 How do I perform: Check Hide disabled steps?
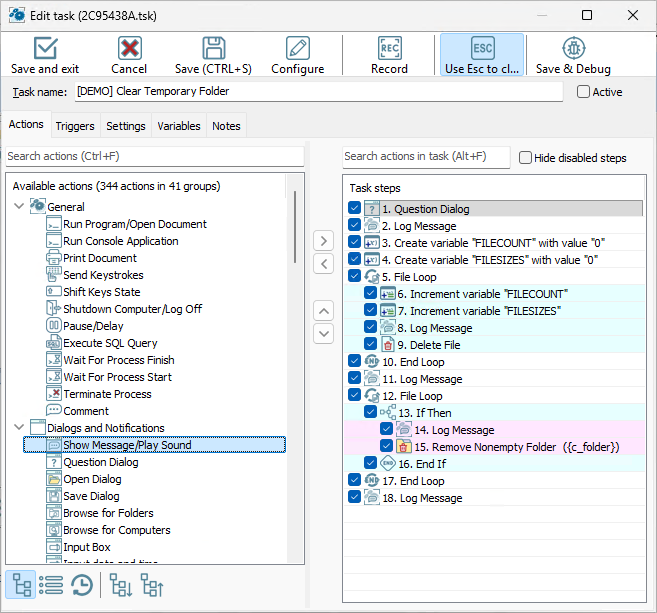pos(525,158)
